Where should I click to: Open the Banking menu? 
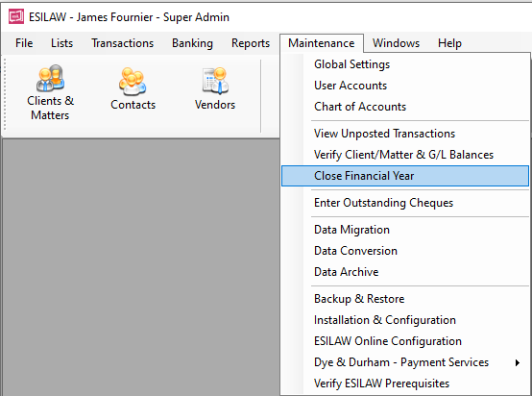pos(192,43)
